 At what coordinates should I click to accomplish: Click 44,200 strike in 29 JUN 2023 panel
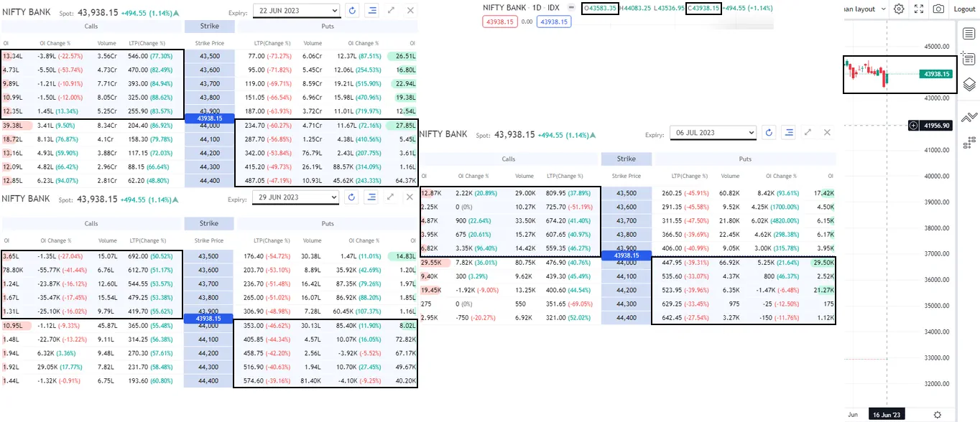pyautogui.click(x=209, y=354)
